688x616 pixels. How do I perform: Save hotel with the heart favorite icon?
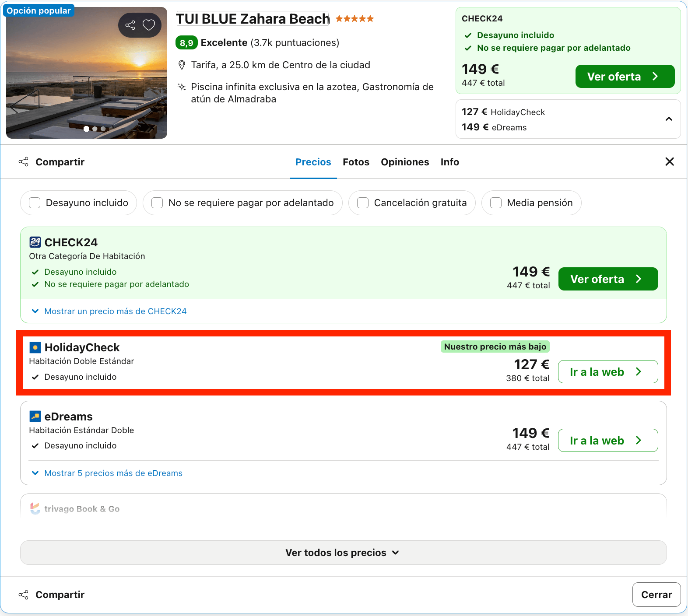[149, 25]
